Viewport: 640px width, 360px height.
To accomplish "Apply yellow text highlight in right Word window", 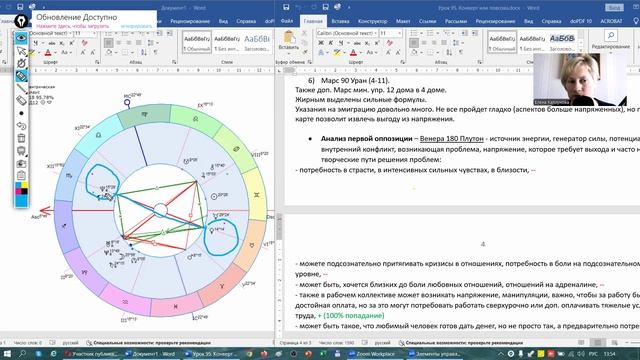I will click(337, 53).
